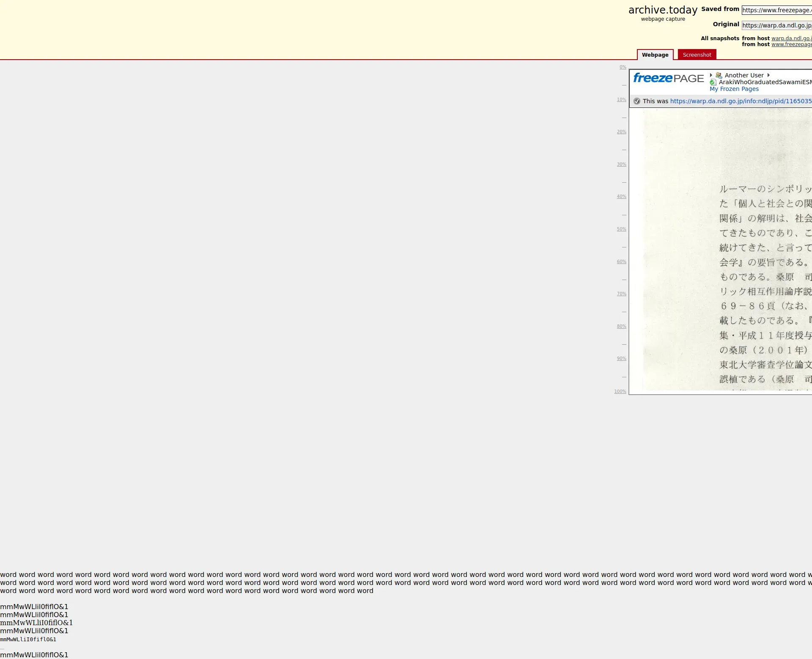Screen dimensions: 812x659
Task: Switch to the Webpage tab
Action: coord(655,55)
